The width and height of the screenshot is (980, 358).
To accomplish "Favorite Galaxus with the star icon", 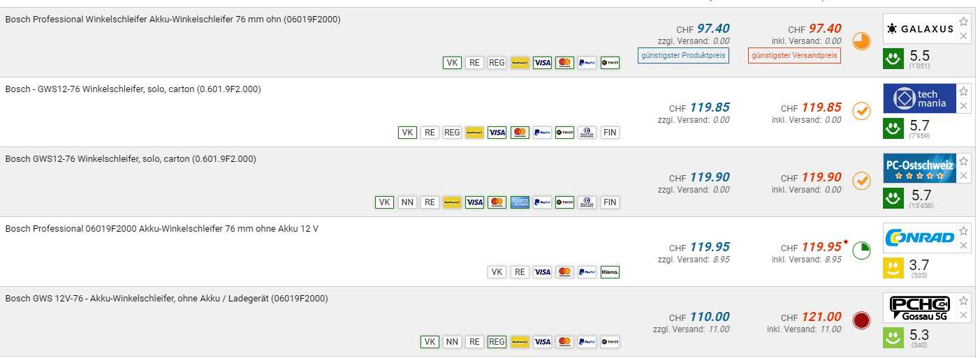I will [x=964, y=22].
